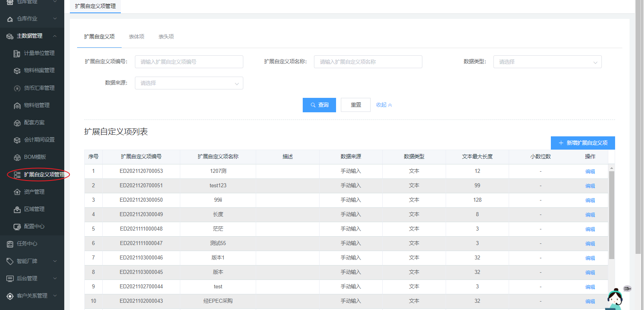Focus the 扩展自定义项编号 input field
644x310 pixels.
click(189, 62)
